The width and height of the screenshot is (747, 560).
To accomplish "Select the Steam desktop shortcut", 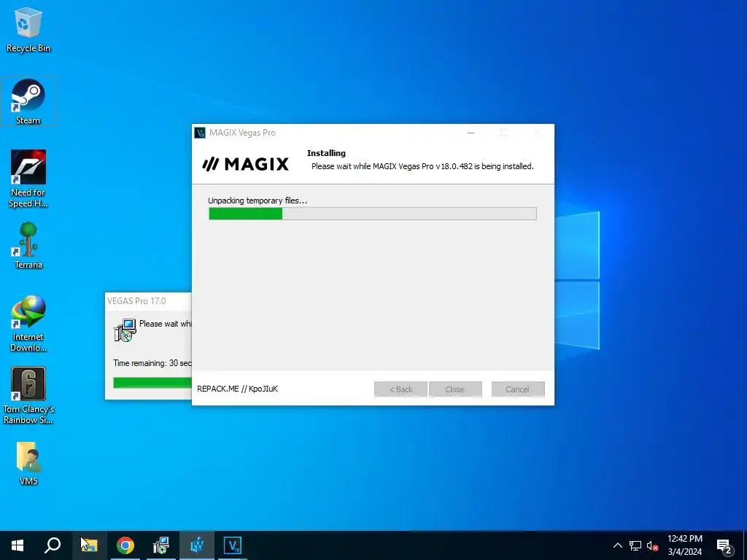I will 28,101.
